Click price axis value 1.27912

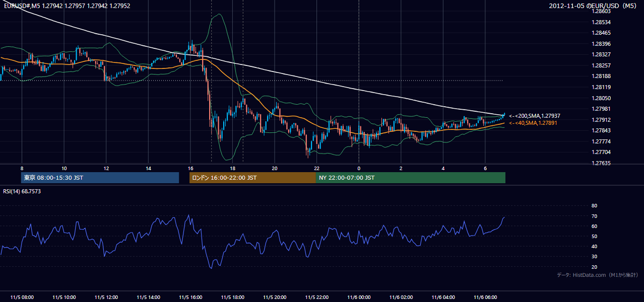click(x=601, y=120)
